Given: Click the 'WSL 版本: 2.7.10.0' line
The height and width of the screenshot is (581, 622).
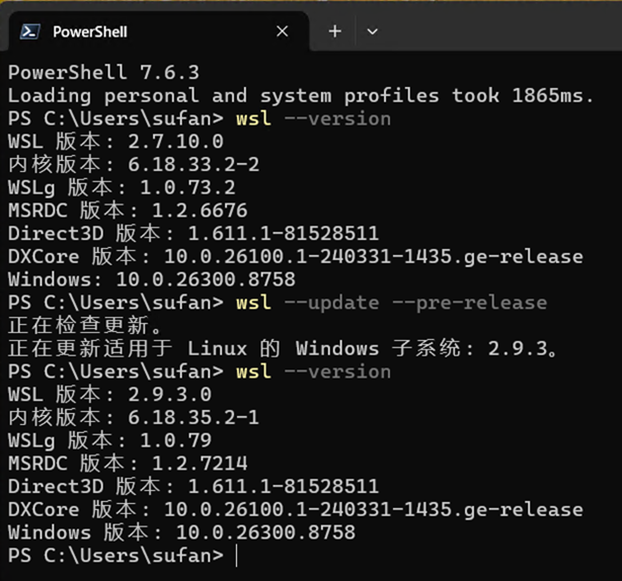Looking at the screenshot, I should tap(116, 142).
